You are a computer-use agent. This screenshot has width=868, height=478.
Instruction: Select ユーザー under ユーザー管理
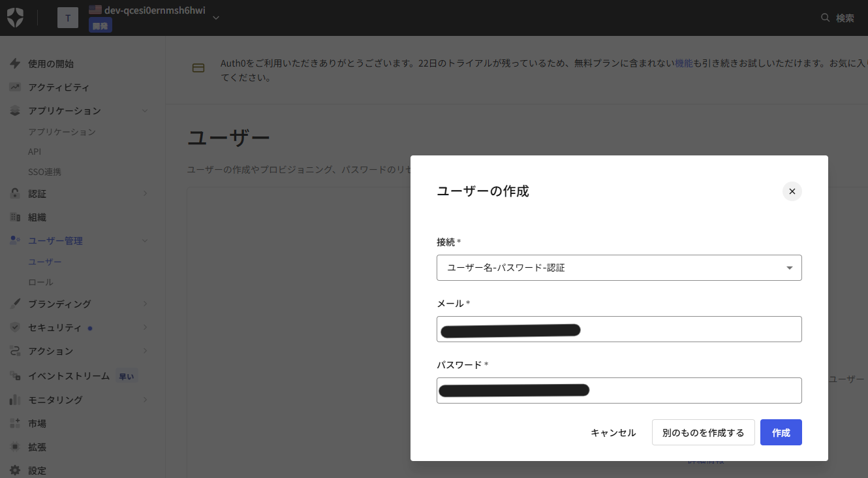45,262
